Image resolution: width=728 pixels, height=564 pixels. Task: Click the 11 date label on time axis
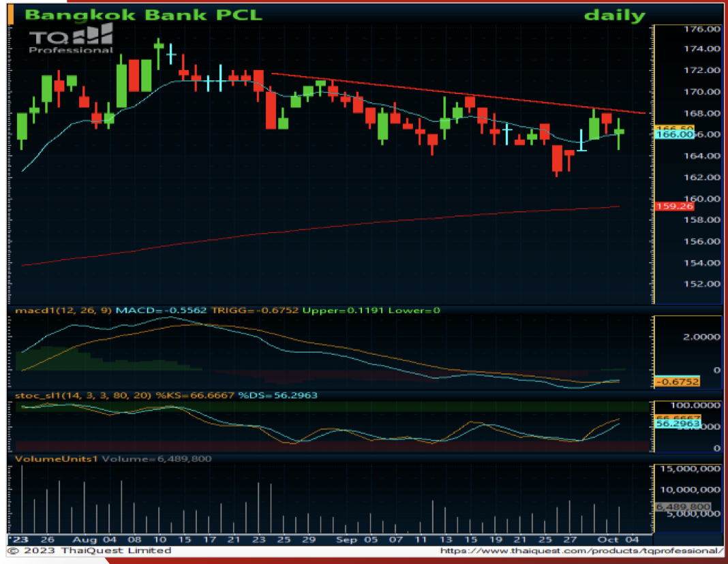[x=421, y=540]
